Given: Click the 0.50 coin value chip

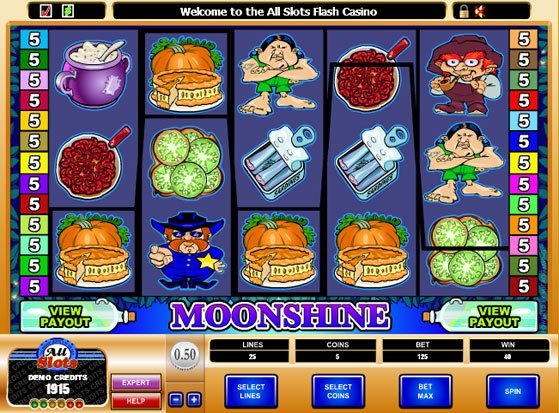Looking at the screenshot, I should tap(185, 355).
